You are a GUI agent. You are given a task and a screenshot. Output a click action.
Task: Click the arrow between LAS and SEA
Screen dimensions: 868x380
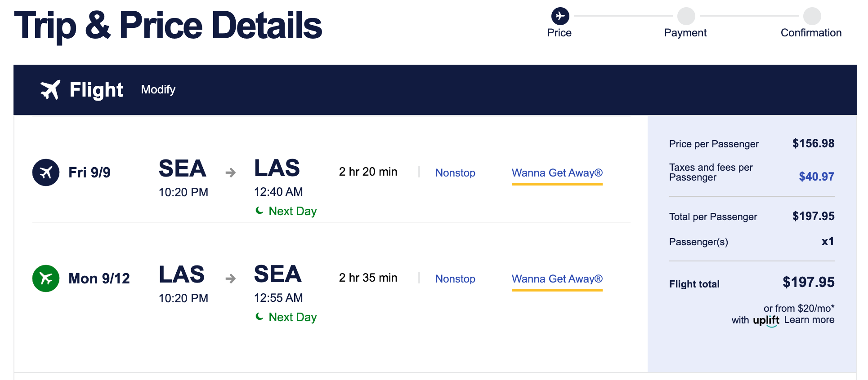(x=231, y=278)
